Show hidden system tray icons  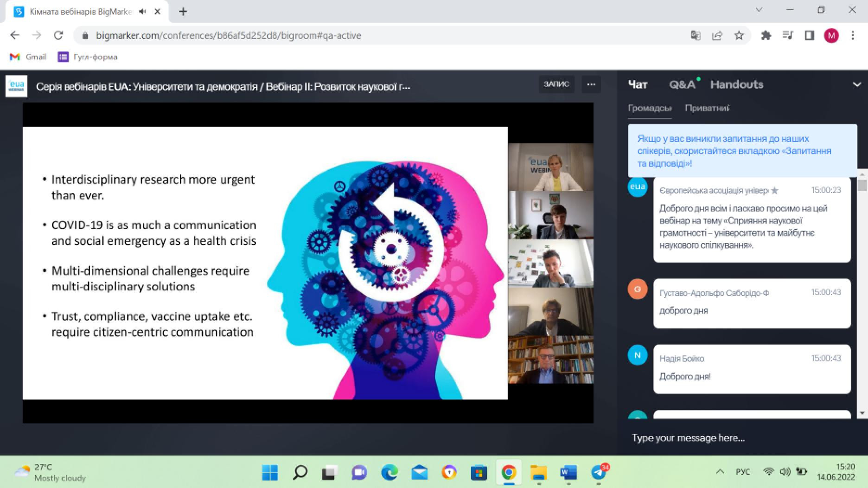[x=720, y=472]
